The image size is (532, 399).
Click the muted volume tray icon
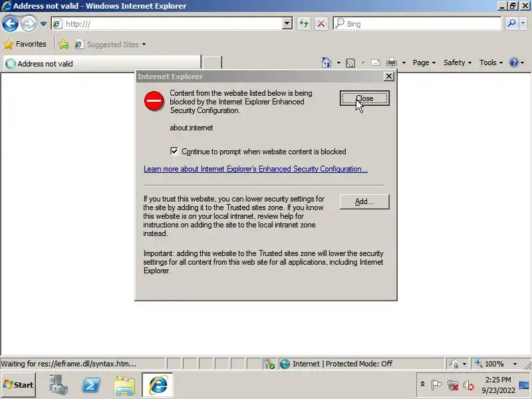click(469, 385)
